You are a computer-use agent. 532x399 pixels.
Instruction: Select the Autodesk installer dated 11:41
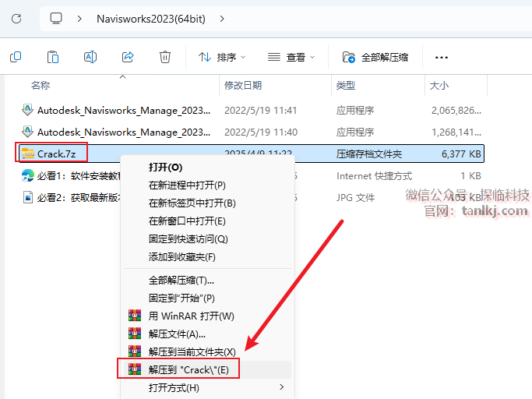coord(251,111)
